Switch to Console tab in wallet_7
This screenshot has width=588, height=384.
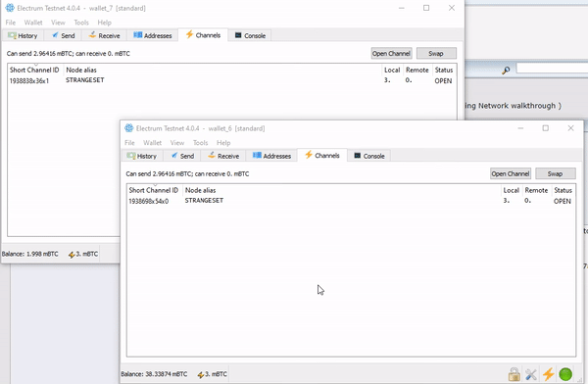coord(250,35)
